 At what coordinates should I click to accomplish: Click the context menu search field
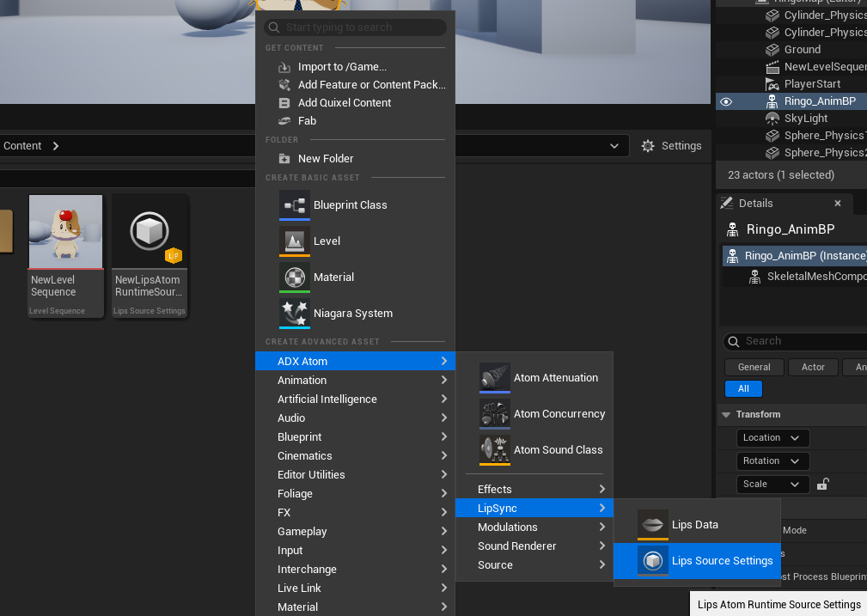(x=356, y=27)
